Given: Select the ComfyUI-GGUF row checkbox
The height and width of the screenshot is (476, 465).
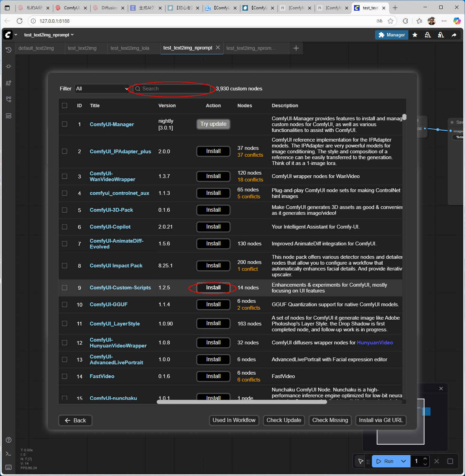Looking at the screenshot, I should (x=65, y=305).
